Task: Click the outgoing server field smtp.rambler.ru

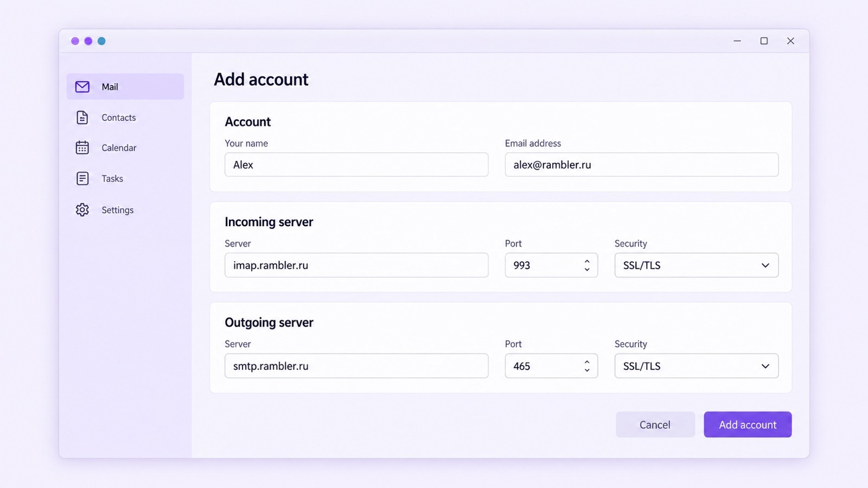Action: 356,366
